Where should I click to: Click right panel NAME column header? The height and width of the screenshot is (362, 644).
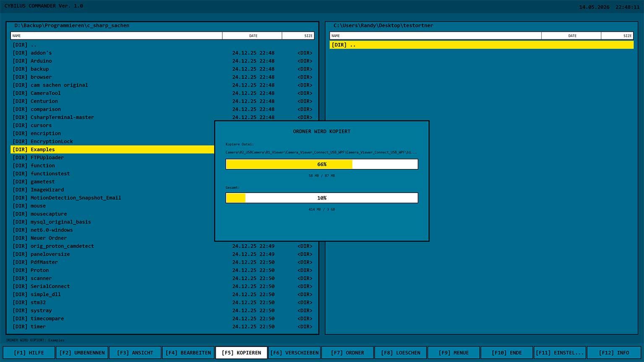point(435,36)
